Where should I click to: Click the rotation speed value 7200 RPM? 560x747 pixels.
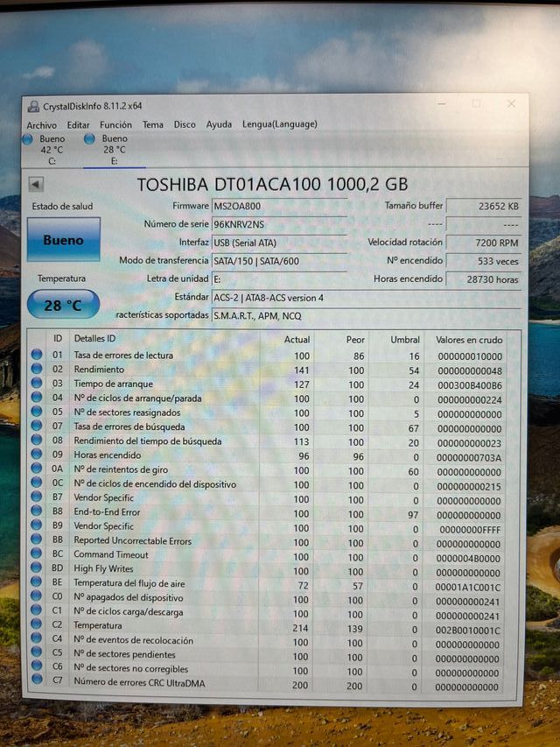pos(483,243)
